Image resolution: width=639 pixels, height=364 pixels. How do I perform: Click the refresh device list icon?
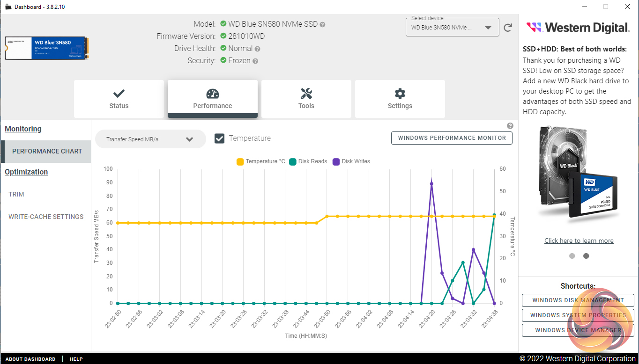[508, 28]
